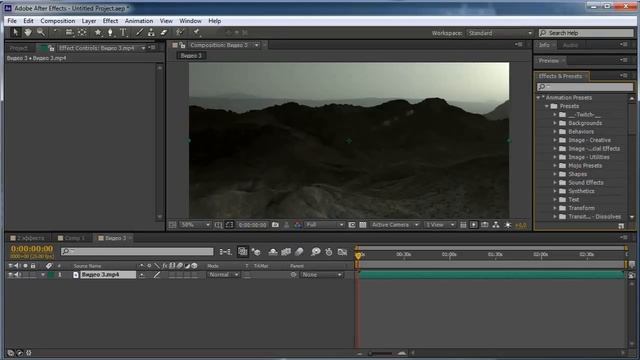Open the Parent None dropdown
This screenshot has height=360, width=640.
click(322, 275)
